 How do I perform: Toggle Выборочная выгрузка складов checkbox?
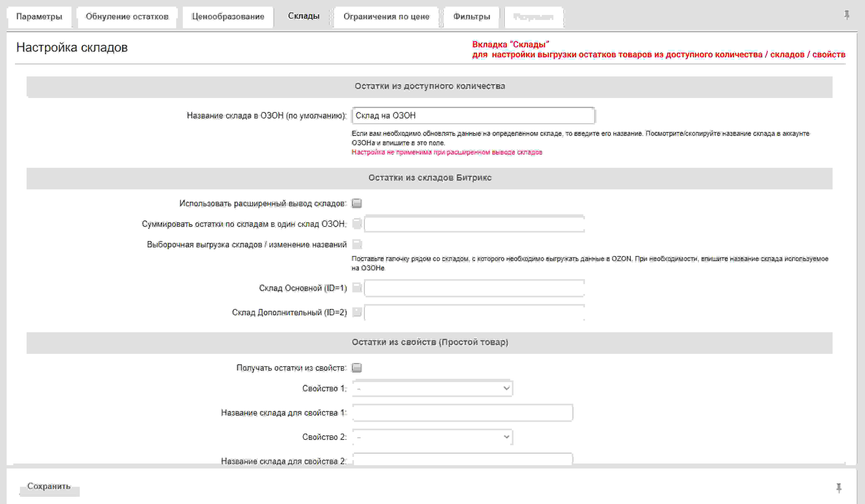pos(357,244)
